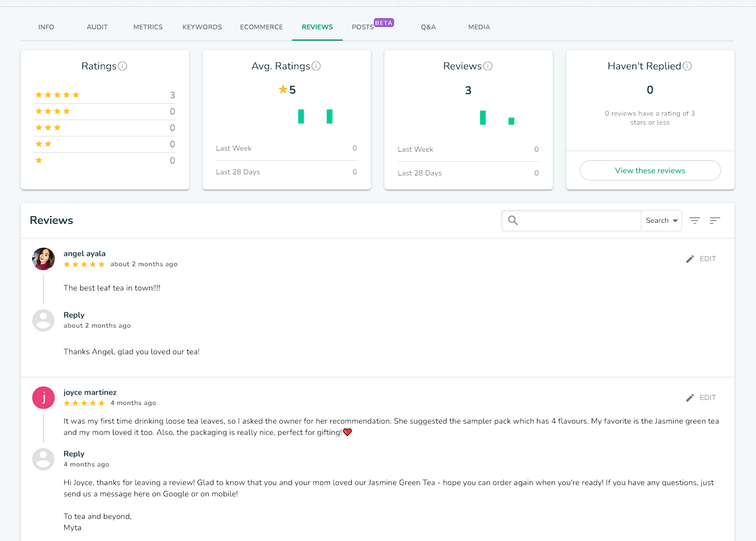Click the info icon beside Haven't Replied
Viewport: 756px width, 541px height.
(687, 66)
